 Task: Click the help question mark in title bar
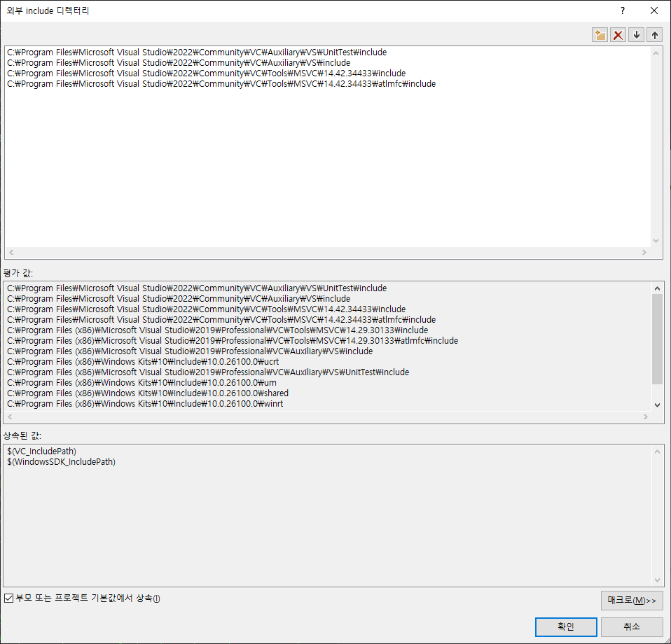[x=623, y=10]
